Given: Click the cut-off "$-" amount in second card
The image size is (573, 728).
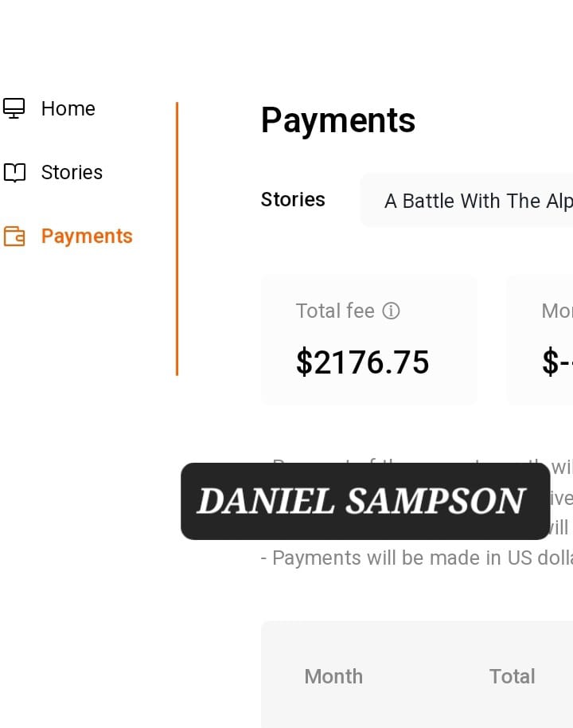Looking at the screenshot, I should 557,362.
